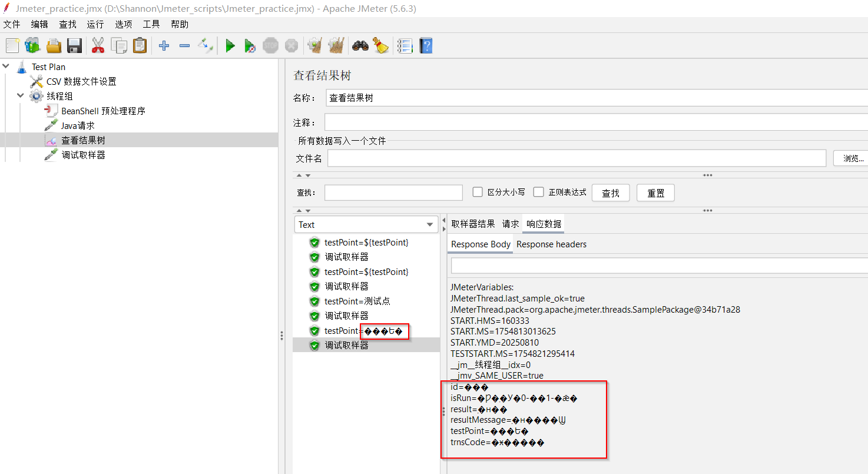
Task: Open the 选项 menu
Action: coord(124,24)
